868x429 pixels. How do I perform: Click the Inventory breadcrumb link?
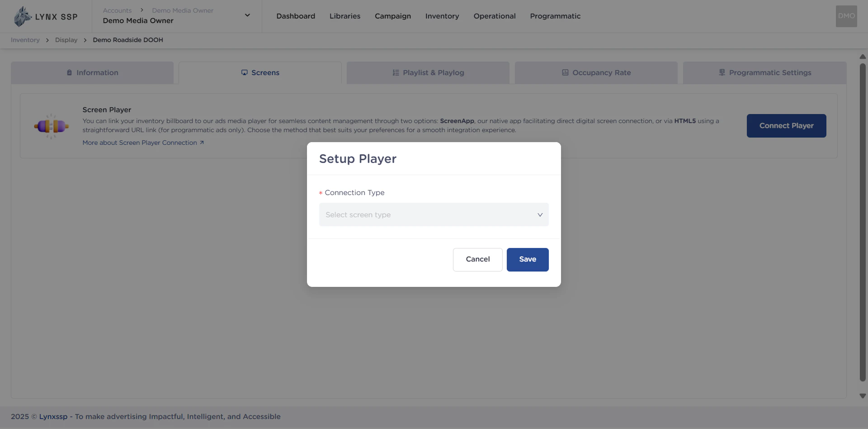click(25, 40)
